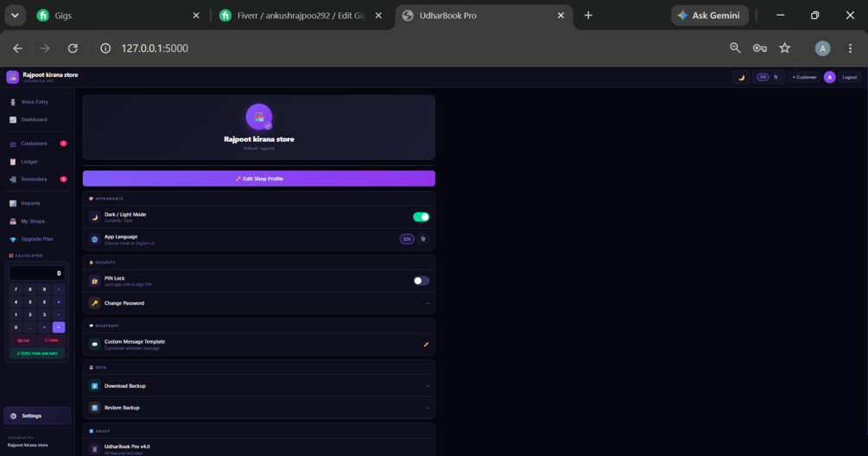Close the Gigs browser tab
The width and height of the screenshot is (868, 456).
196,16
